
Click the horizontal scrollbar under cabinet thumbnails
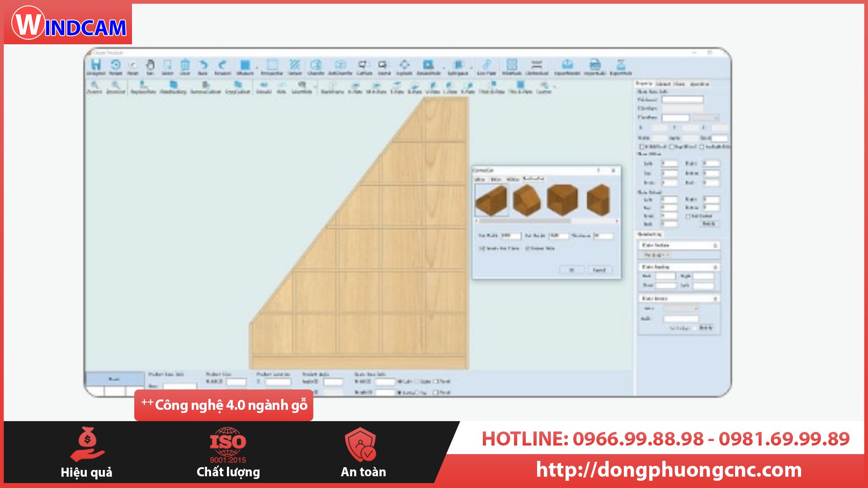point(524,221)
